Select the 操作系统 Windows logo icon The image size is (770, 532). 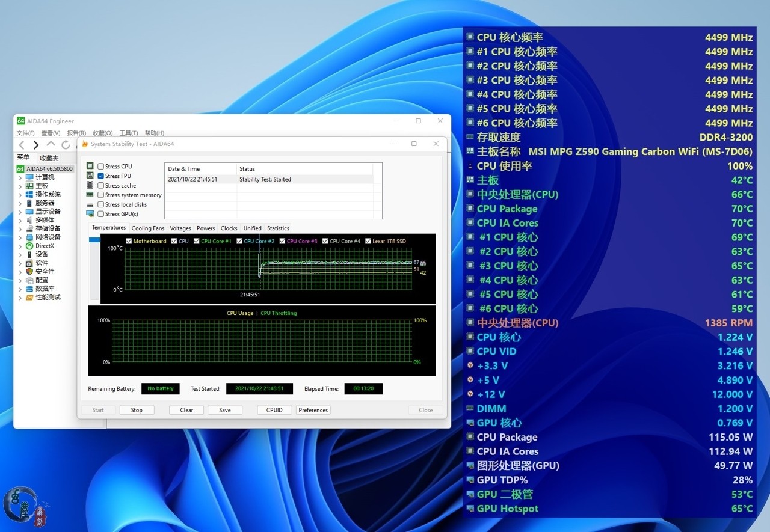29,194
